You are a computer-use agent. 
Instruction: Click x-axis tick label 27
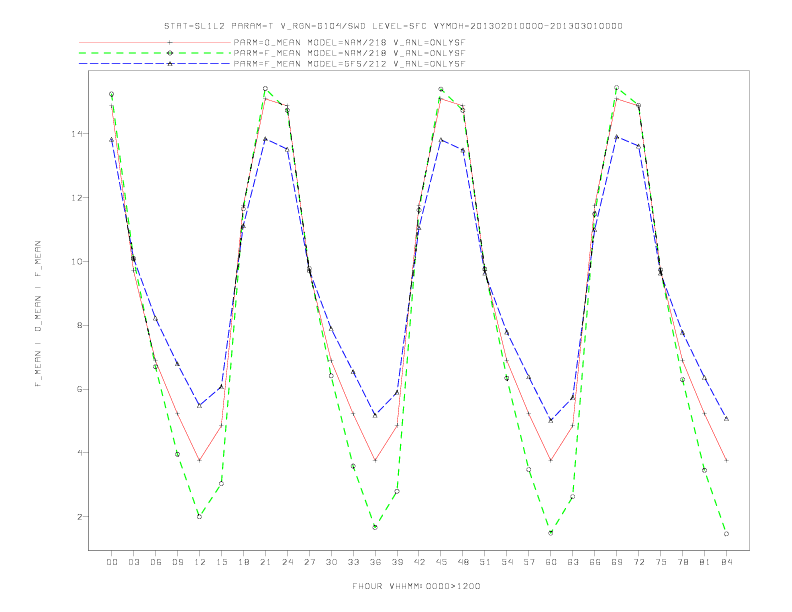[309, 562]
